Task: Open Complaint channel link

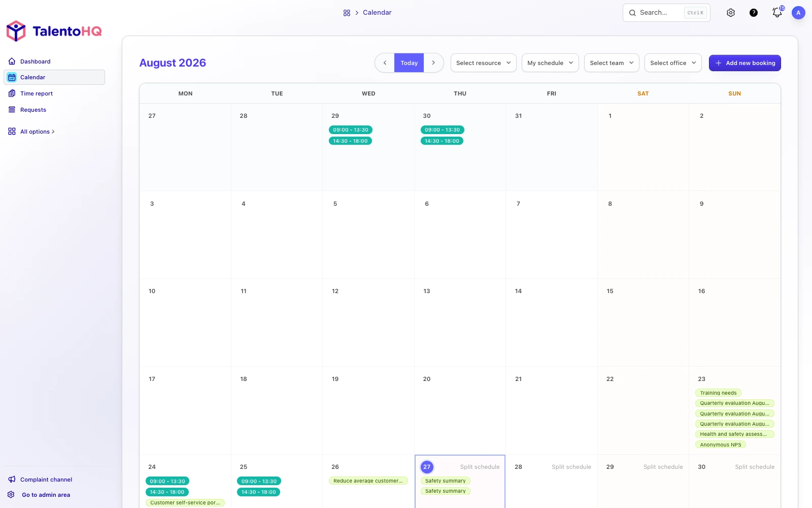Action: coord(46,480)
